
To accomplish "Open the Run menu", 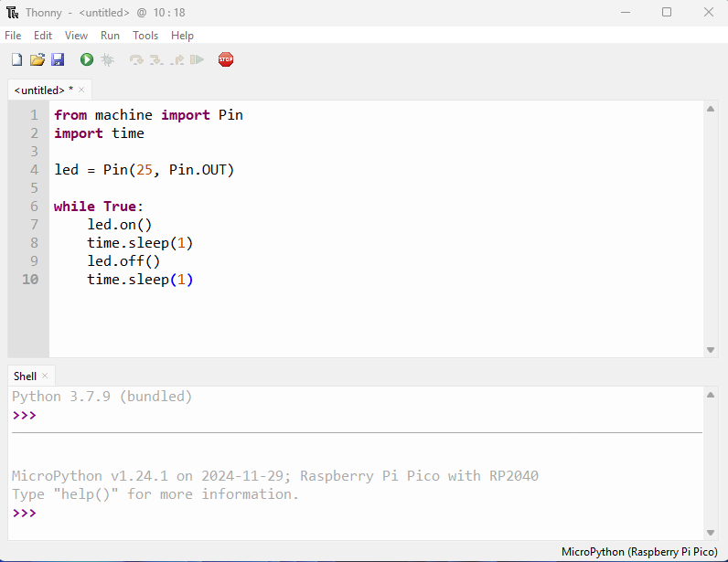I will 110,36.
